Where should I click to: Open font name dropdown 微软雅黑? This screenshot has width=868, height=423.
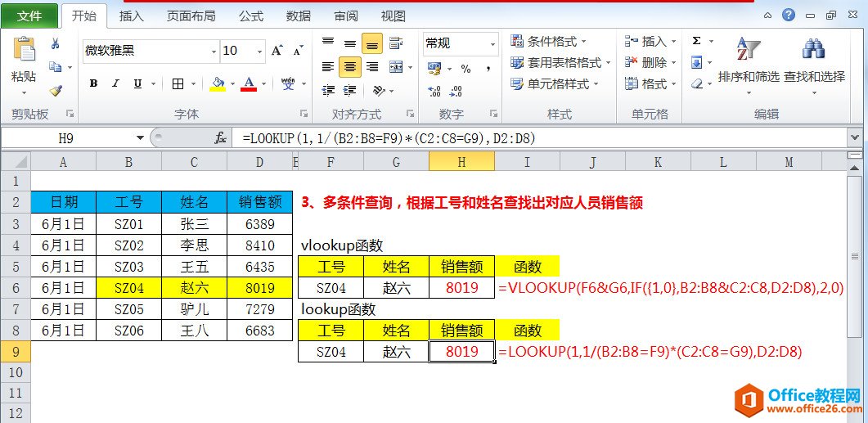214,52
